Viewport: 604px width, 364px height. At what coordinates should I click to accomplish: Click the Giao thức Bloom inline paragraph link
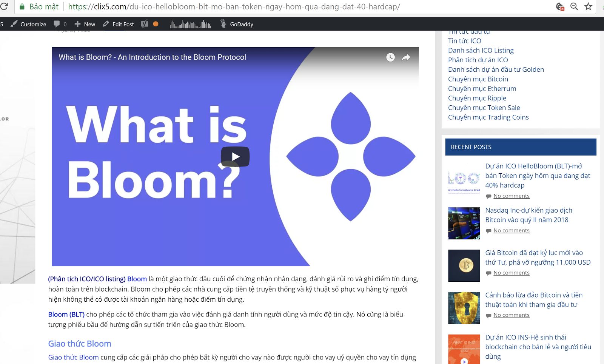(x=73, y=357)
